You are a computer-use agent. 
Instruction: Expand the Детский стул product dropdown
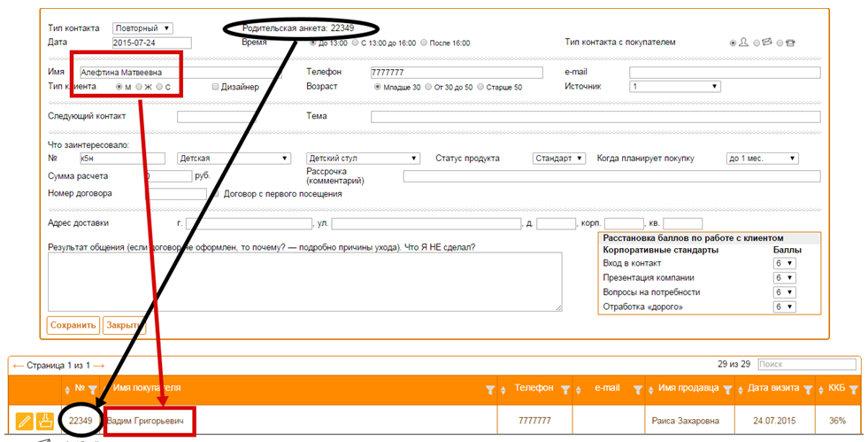click(x=363, y=159)
